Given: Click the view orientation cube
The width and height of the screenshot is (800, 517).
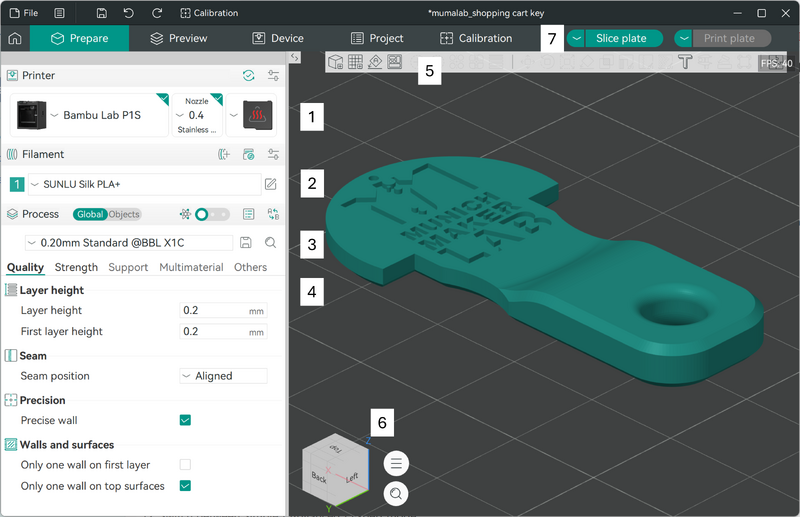Looking at the screenshot, I should coord(335,469).
